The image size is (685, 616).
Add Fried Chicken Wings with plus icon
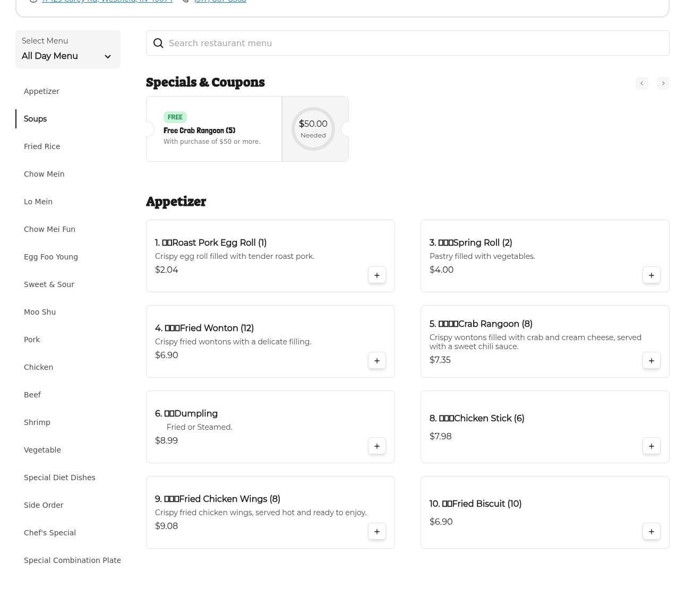(376, 532)
